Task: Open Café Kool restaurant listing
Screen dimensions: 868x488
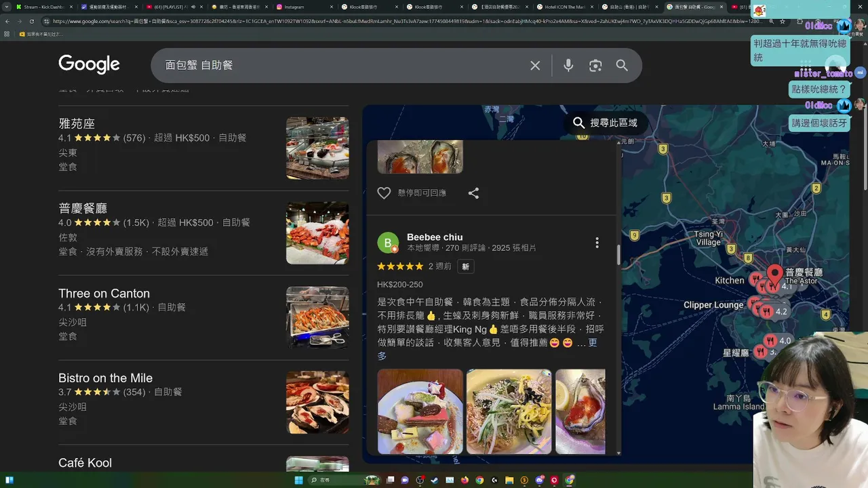Action: click(x=85, y=463)
